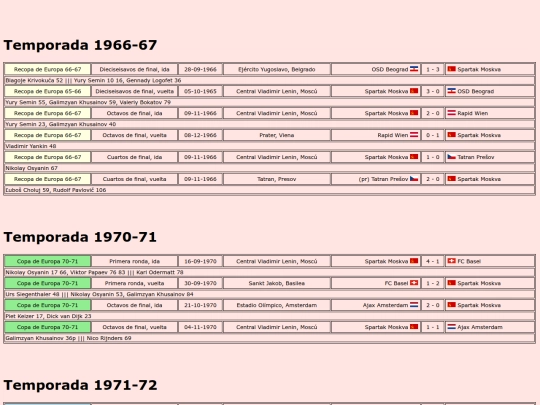The height and width of the screenshot is (405, 540).
Task: Click the Cuartos de final, ida cell
Action: tap(134, 157)
